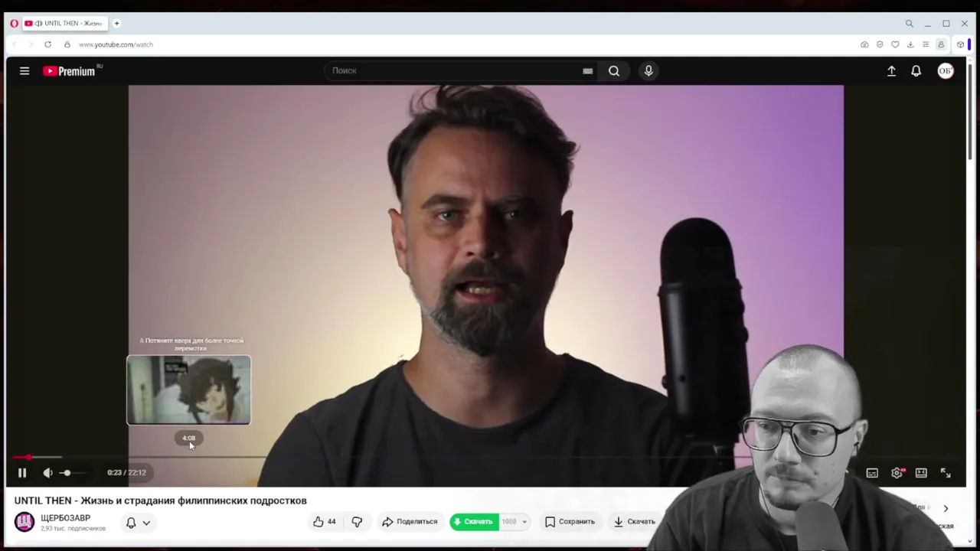Like the video with thumbs up

(x=325, y=522)
